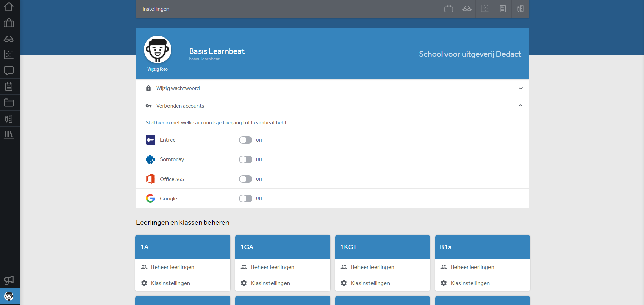This screenshot has width=644, height=305.
Task: Click School voor uitgeverij Dedact text
Action: click(x=470, y=54)
